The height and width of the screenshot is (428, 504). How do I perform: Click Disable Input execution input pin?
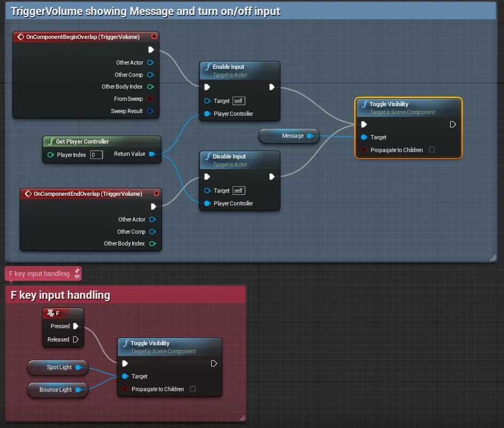pyautogui.click(x=207, y=177)
